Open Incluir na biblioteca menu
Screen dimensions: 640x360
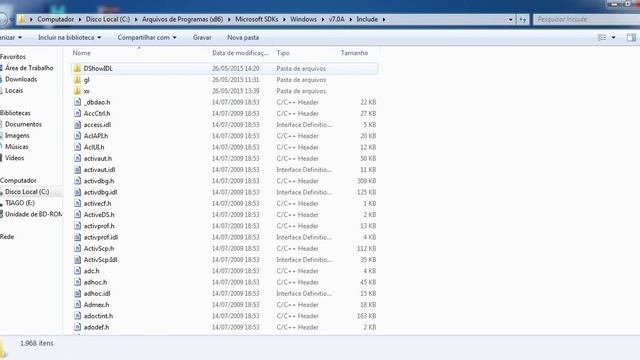tap(69, 38)
